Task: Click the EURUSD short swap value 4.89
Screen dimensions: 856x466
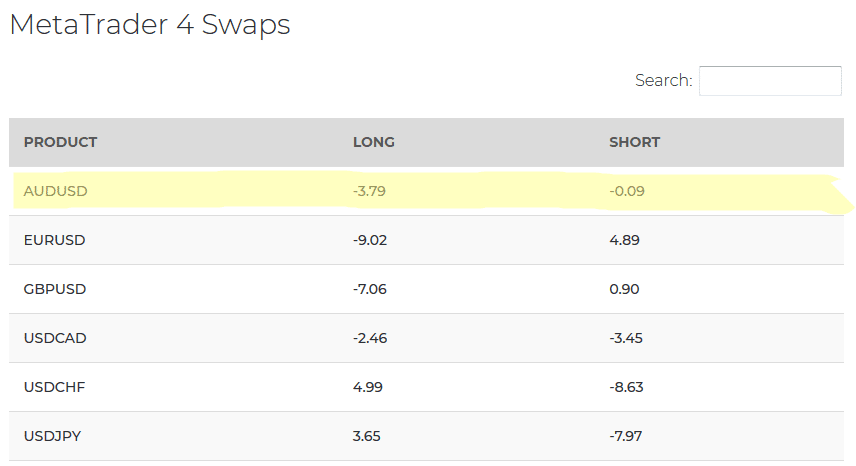Action: (x=625, y=240)
